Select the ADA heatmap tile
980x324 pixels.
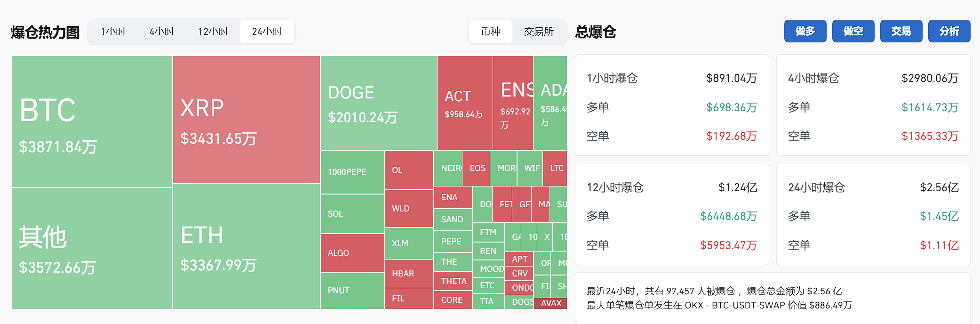point(550,103)
